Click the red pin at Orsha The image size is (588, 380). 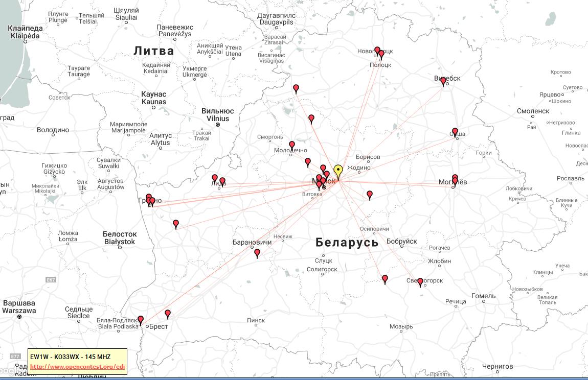tap(455, 132)
